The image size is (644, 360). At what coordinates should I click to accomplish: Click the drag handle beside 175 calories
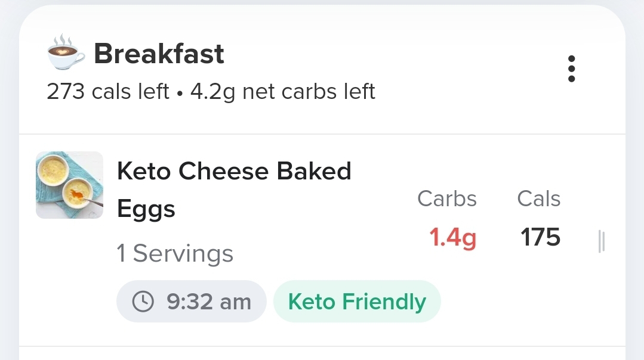(x=601, y=242)
